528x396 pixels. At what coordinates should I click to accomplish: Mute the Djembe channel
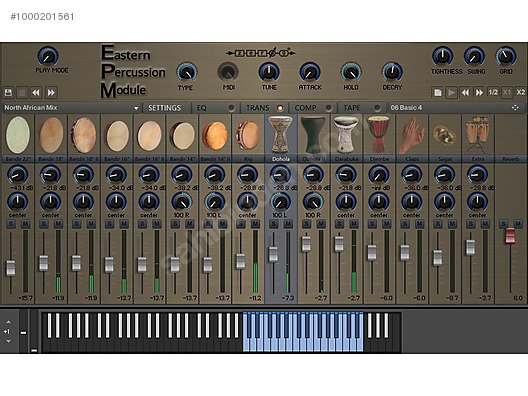pyautogui.click(x=387, y=224)
